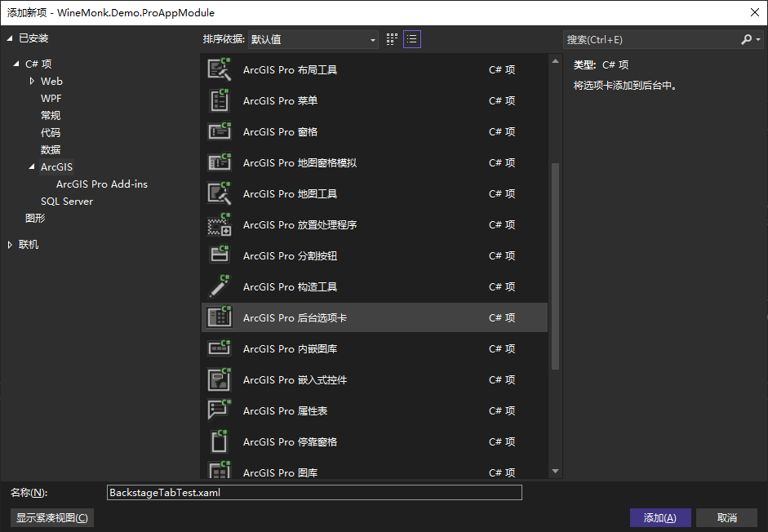Select the ArcGIS Pro 停靠窗格 icon

point(219,441)
